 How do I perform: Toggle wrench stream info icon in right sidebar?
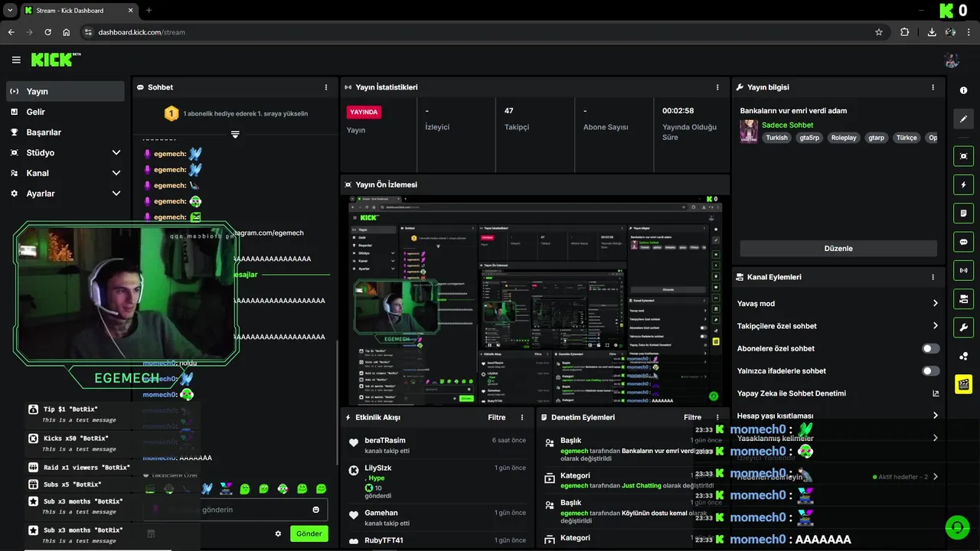[963, 328]
